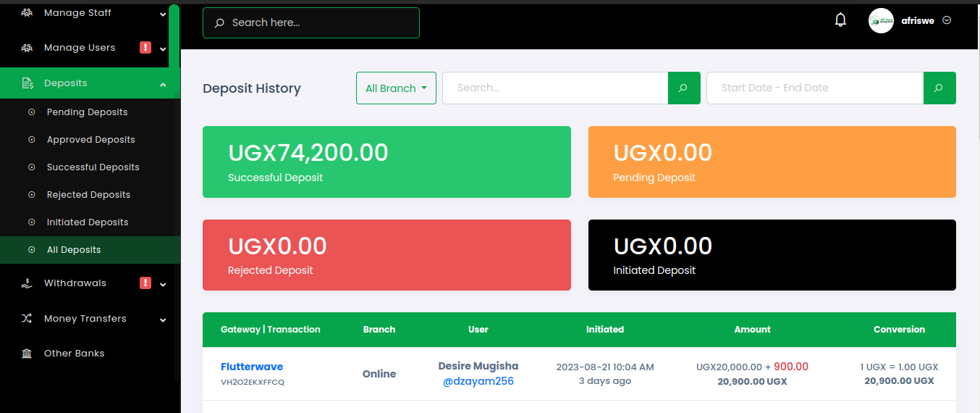Open the All Branch dropdown
The height and width of the screenshot is (413, 980).
[396, 88]
